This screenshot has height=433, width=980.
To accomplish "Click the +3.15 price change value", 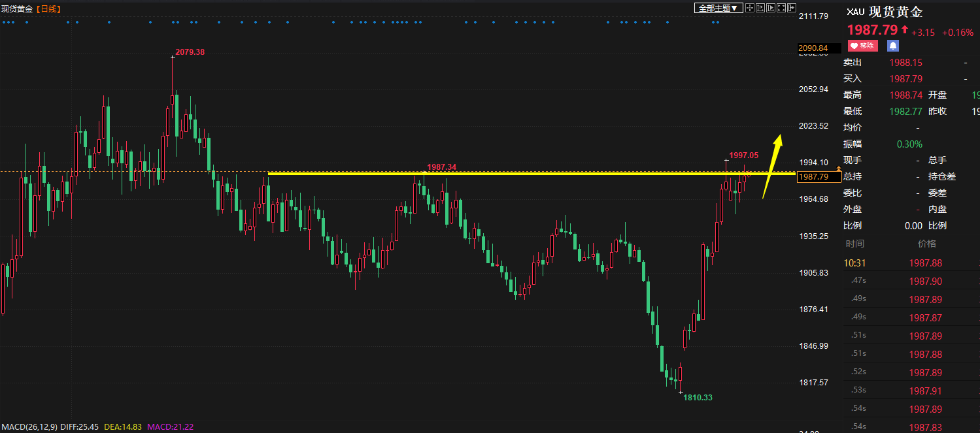I will pyautogui.click(x=923, y=33).
